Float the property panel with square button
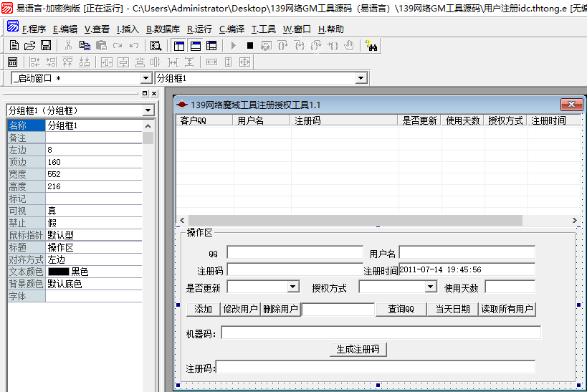 [x=145, y=93]
